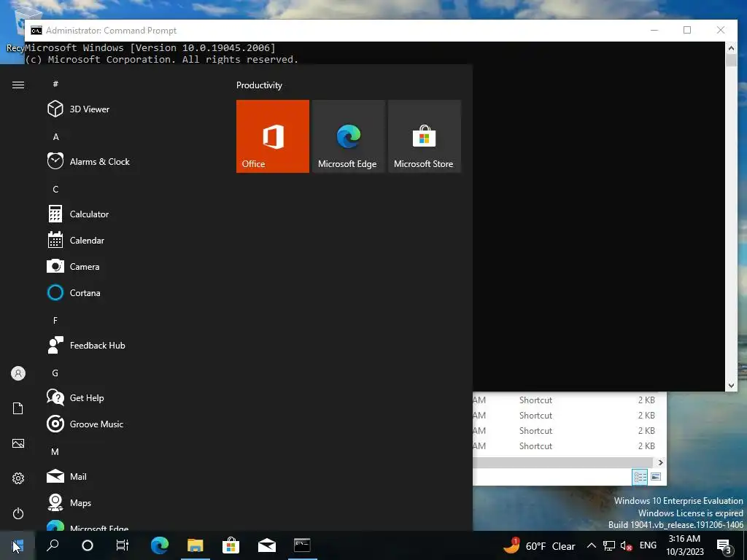This screenshot has width=747, height=560.
Task: Open the Action Center notifications
Action: 724,545
